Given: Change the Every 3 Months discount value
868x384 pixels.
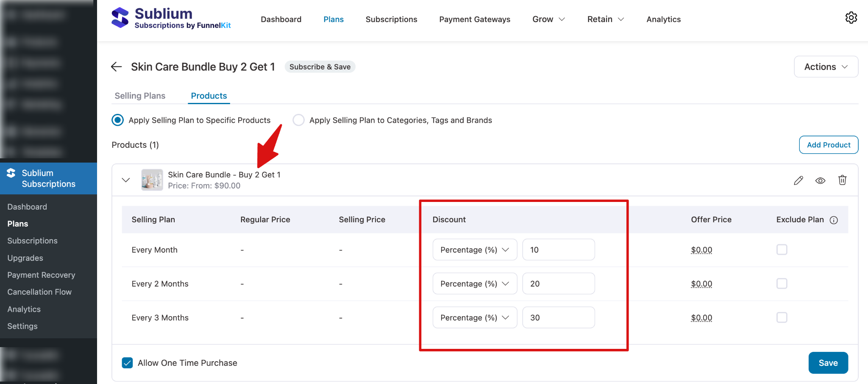Looking at the screenshot, I should [558, 317].
